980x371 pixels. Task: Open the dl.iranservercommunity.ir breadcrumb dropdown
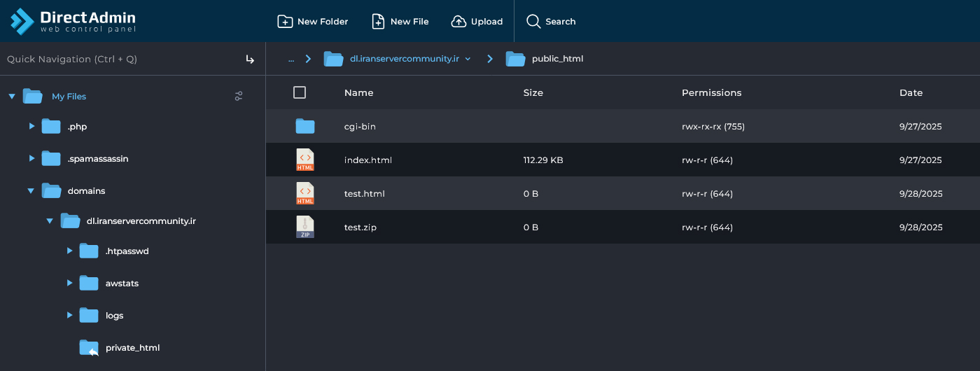click(x=468, y=59)
